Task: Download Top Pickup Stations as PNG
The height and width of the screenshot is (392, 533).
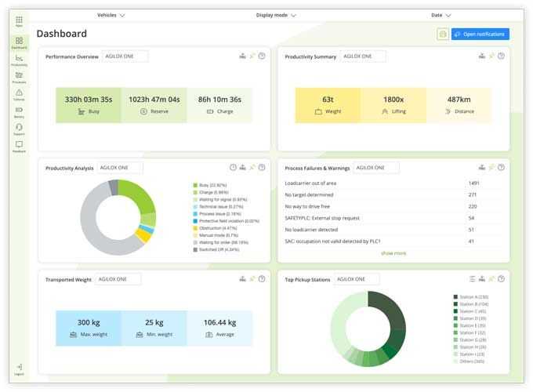Action: coord(482,279)
